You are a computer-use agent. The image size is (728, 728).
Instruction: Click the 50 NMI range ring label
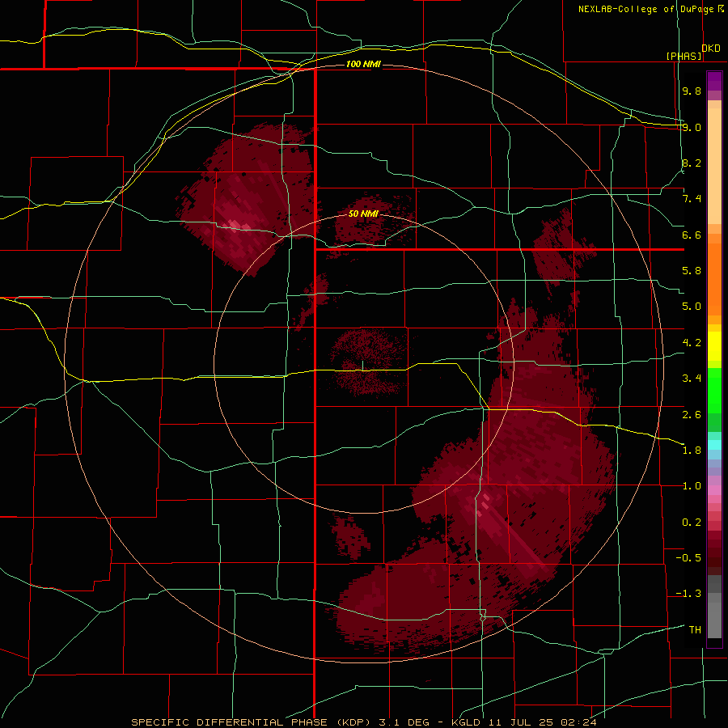point(363,214)
